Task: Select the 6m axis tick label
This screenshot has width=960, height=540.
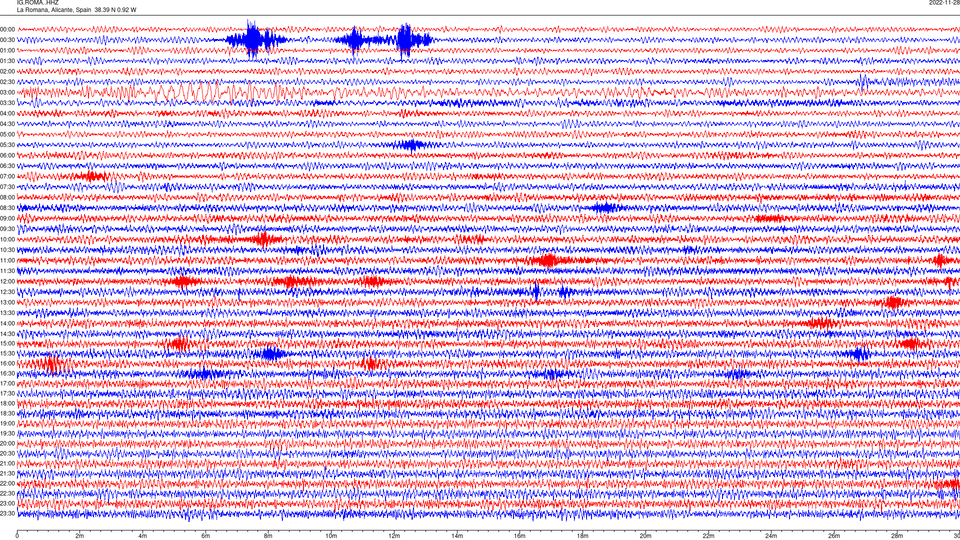Action: [x=206, y=536]
